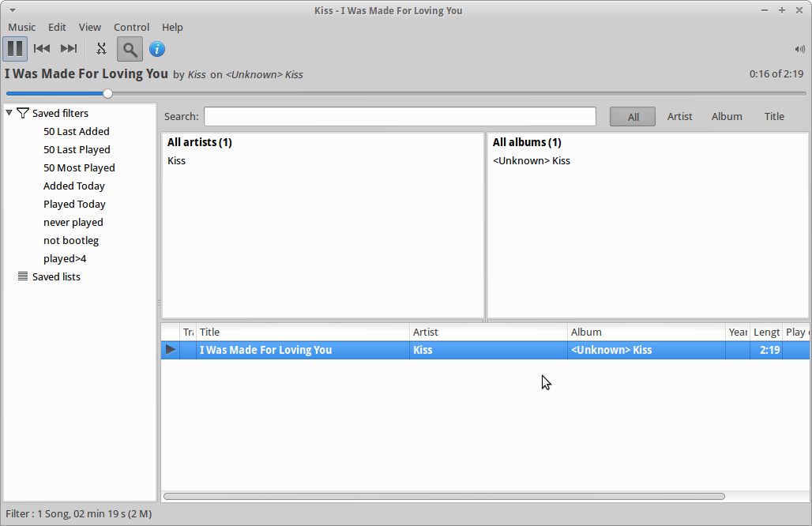812x526 pixels.
Task: Select the Saved filters funnel icon
Action: click(23, 113)
